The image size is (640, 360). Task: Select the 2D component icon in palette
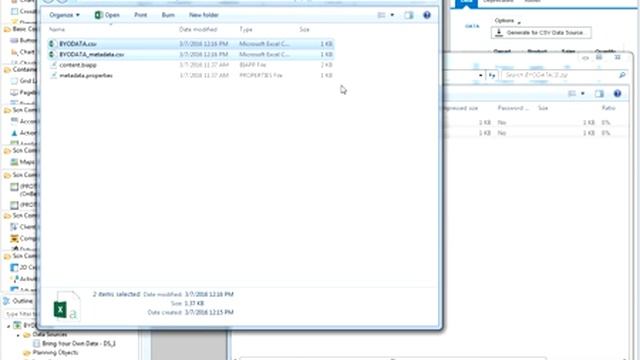tap(15, 267)
